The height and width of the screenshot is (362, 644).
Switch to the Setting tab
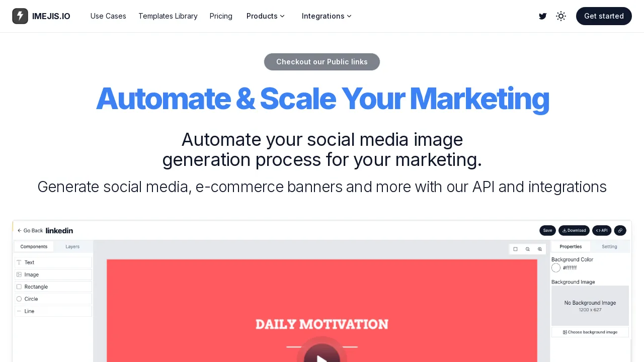609,246
